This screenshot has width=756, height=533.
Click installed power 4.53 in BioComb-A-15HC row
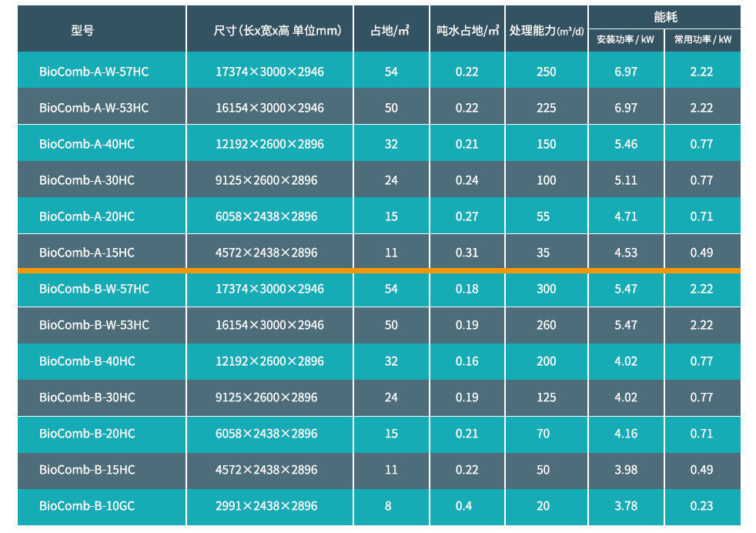coord(626,253)
